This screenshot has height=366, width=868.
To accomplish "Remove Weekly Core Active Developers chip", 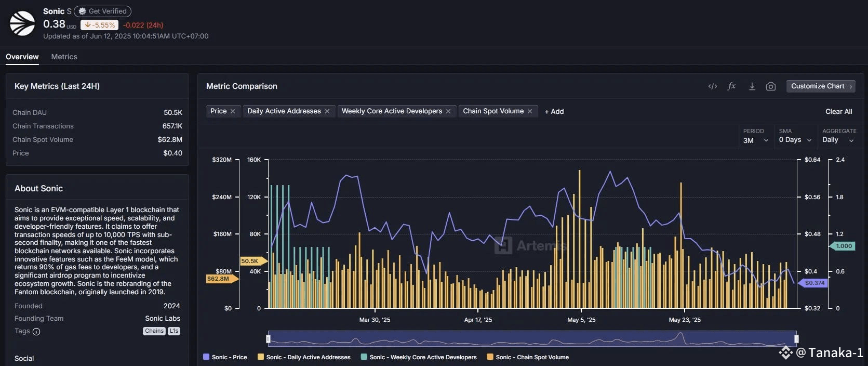I will pos(448,111).
